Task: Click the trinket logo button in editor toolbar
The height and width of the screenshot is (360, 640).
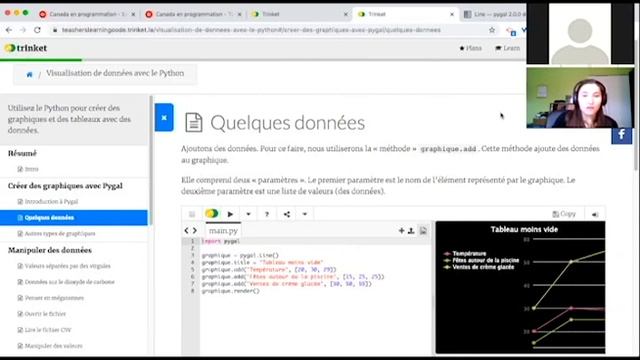Action: click(x=211, y=213)
